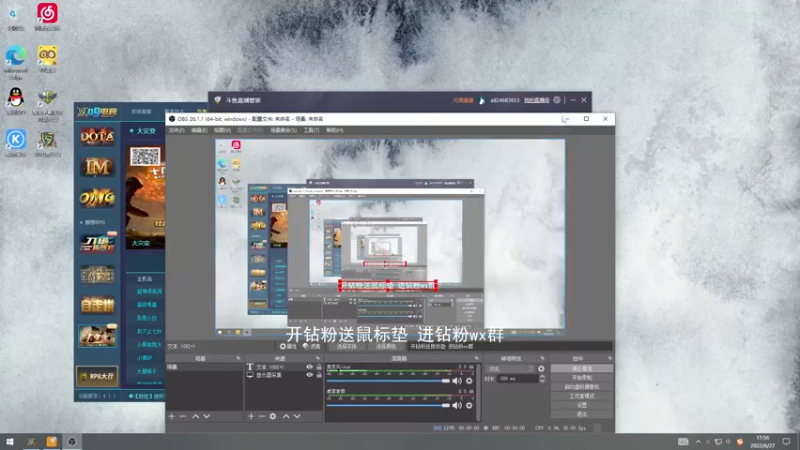Viewport: 800px width, 450px height.
Task: Open the scene transition type dropdown
Action: click(511, 368)
